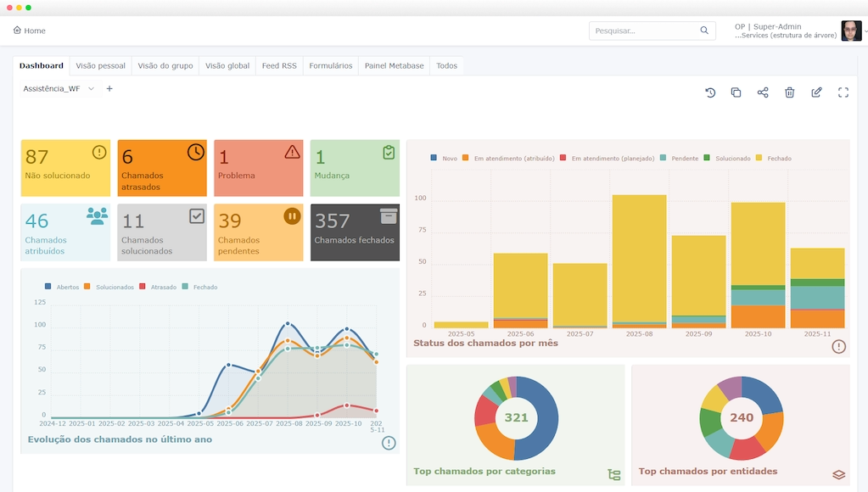Clone the dashboard using the copy icon
The width and height of the screenshot is (868, 492).
click(736, 92)
